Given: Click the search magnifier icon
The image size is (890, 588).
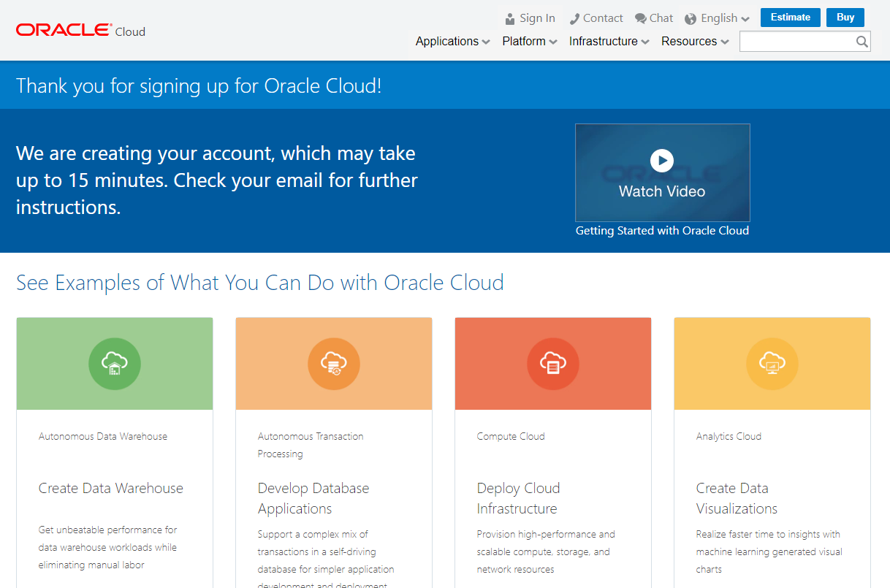Looking at the screenshot, I should click(862, 42).
